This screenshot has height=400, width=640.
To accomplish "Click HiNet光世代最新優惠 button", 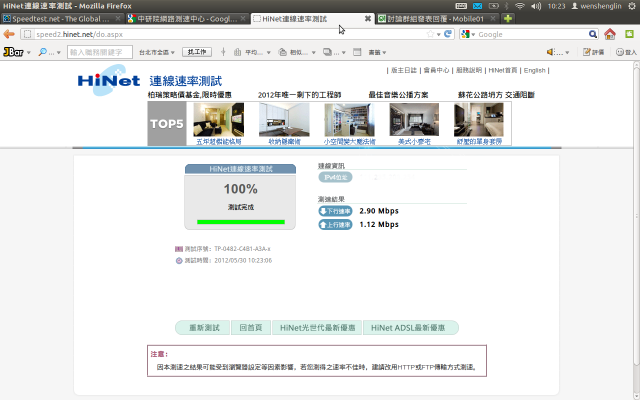I will point(317,328).
